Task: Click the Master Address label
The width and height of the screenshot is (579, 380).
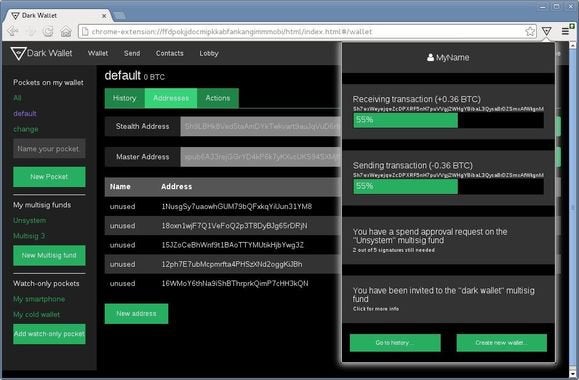Action: coord(143,157)
